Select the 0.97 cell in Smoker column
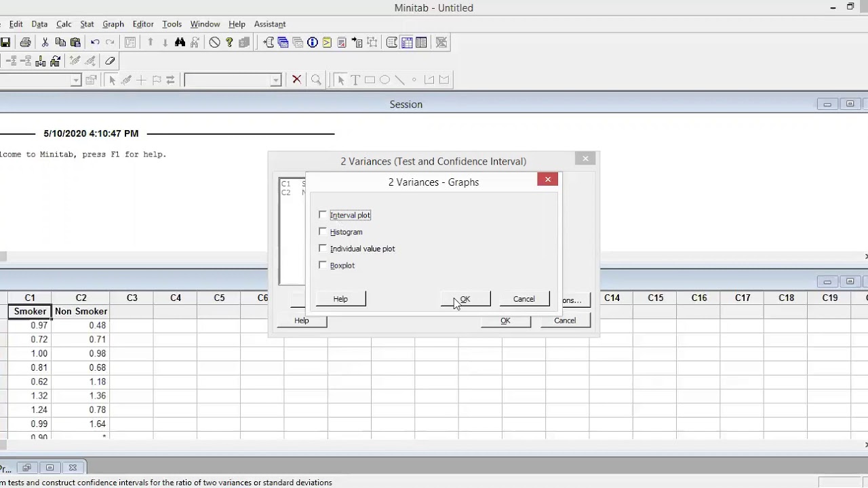 pos(30,325)
